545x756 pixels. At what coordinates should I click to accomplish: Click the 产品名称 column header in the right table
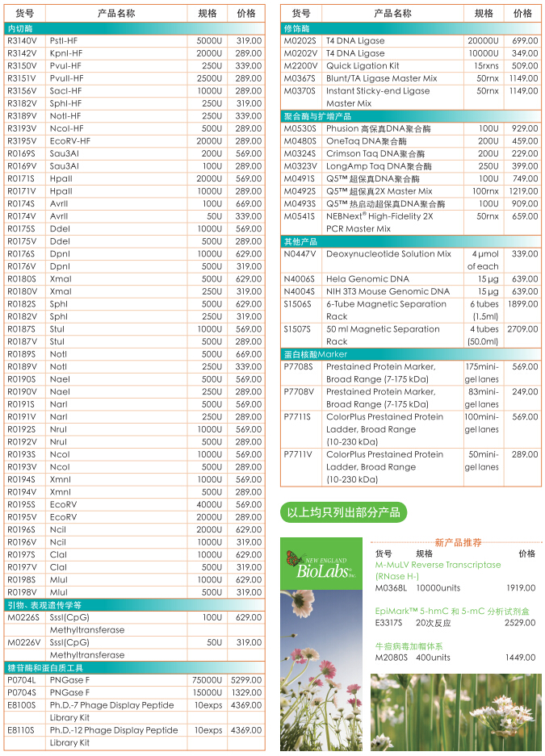[x=393, y=14]
